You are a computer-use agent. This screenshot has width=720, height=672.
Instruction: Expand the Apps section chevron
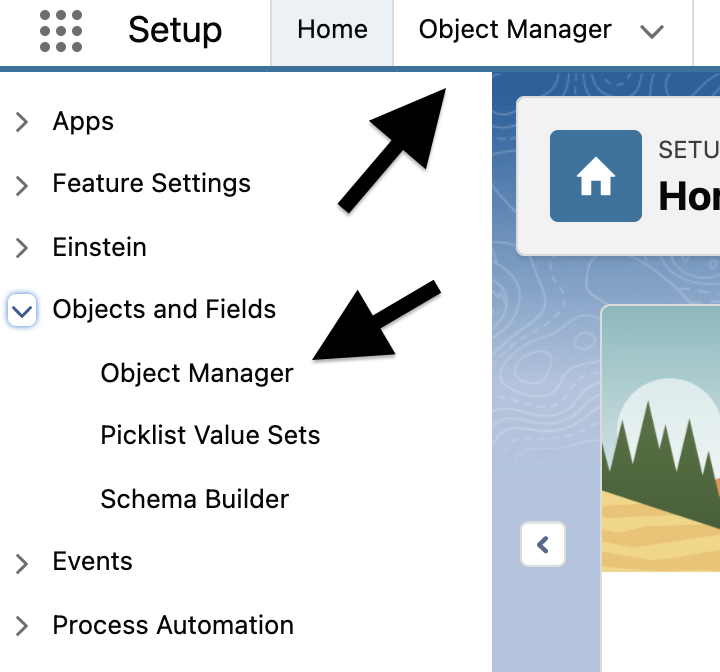tap(21, 122)
